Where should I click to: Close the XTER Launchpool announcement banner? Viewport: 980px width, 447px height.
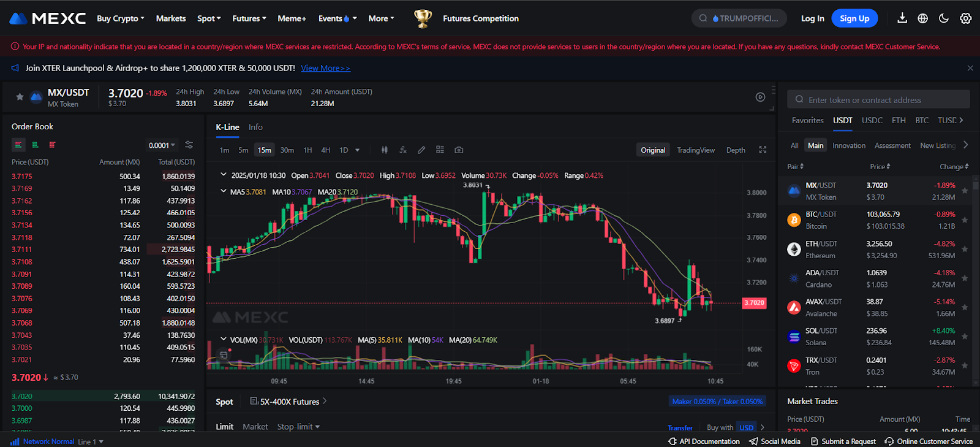tap(970, 68)
